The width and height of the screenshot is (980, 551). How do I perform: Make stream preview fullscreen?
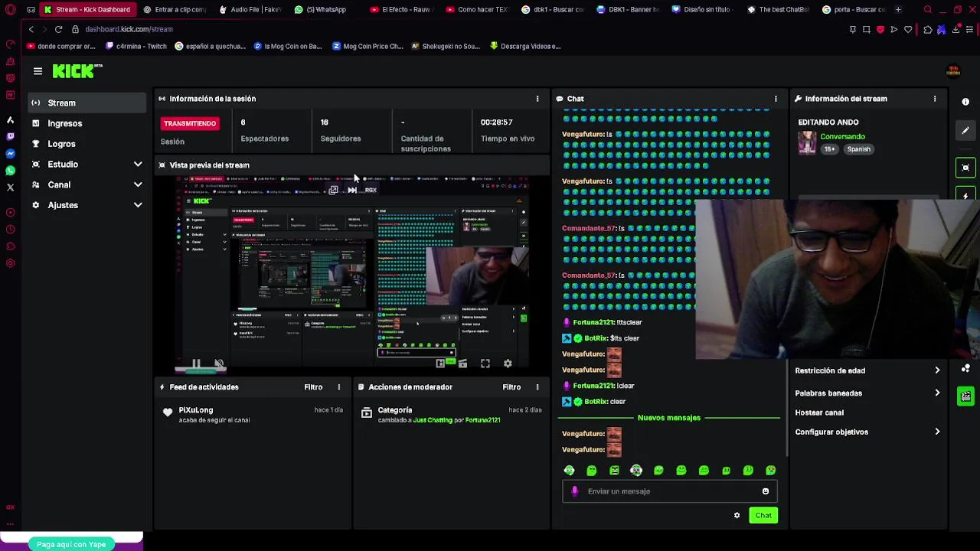point(485,364)
